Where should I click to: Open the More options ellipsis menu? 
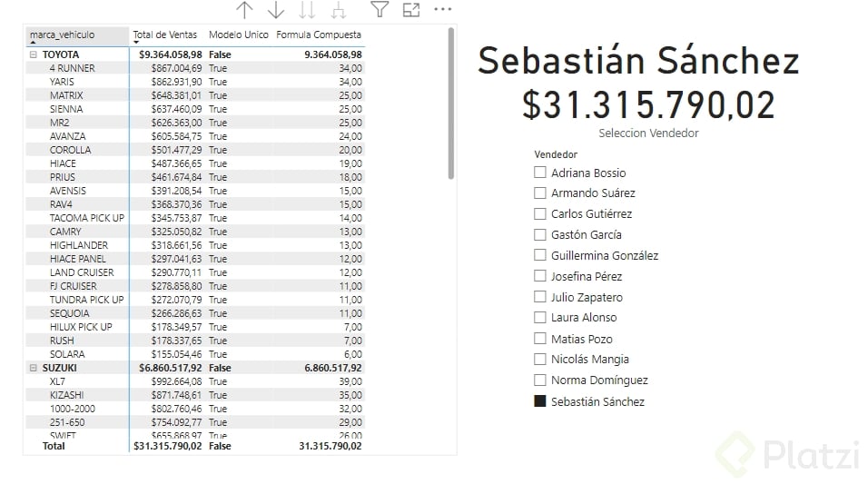(442, 10)
